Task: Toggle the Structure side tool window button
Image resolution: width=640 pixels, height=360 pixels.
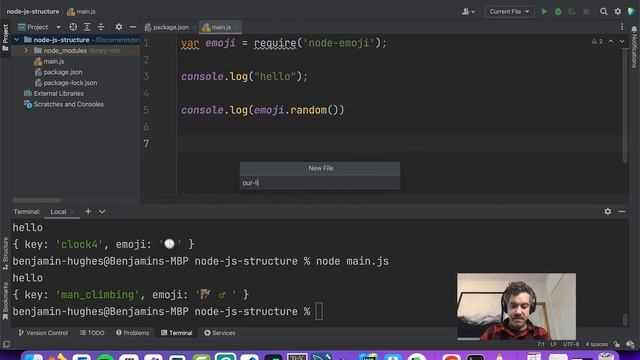Action: pyautogui.click(x=5, y=253)
